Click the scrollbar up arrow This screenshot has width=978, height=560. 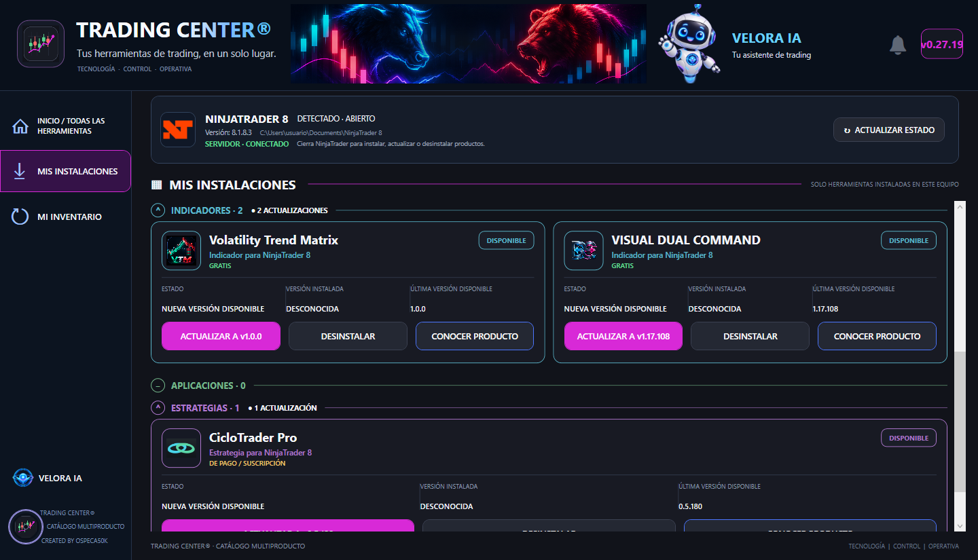pos(960,207)
